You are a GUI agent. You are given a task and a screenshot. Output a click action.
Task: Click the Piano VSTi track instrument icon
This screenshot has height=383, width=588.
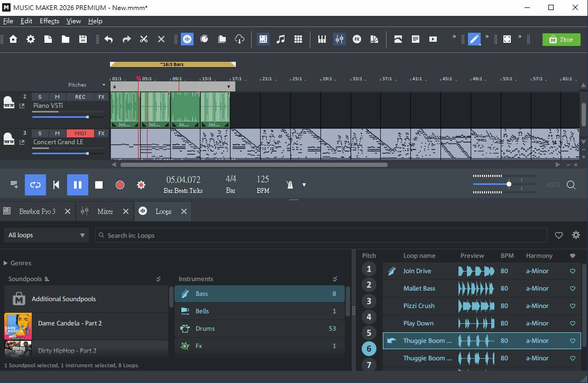[8, 101]
